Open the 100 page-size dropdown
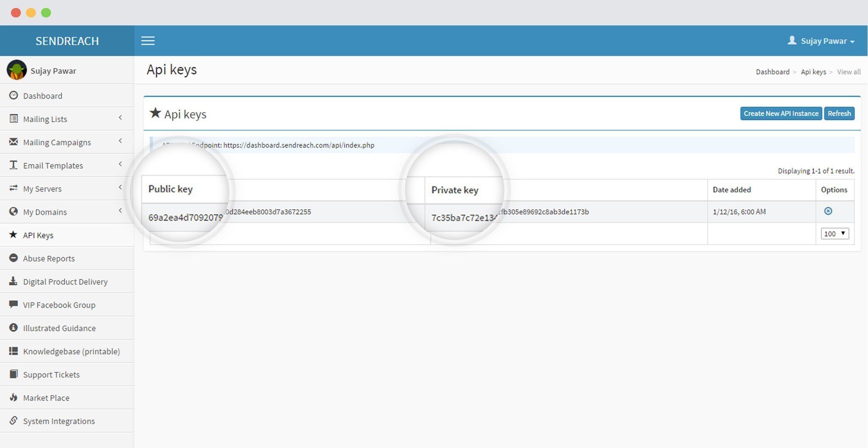The width and height of the screenshot is (868, 448). coord(835,234)
